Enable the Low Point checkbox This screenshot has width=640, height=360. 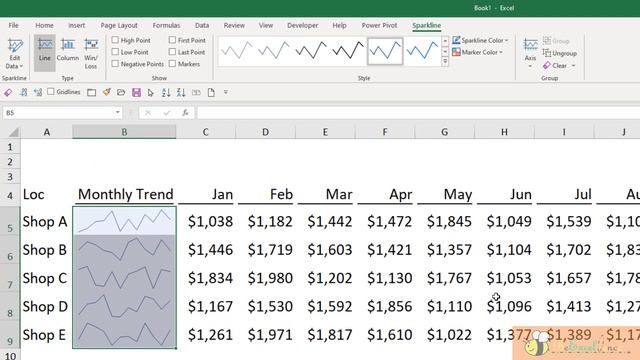115,51
